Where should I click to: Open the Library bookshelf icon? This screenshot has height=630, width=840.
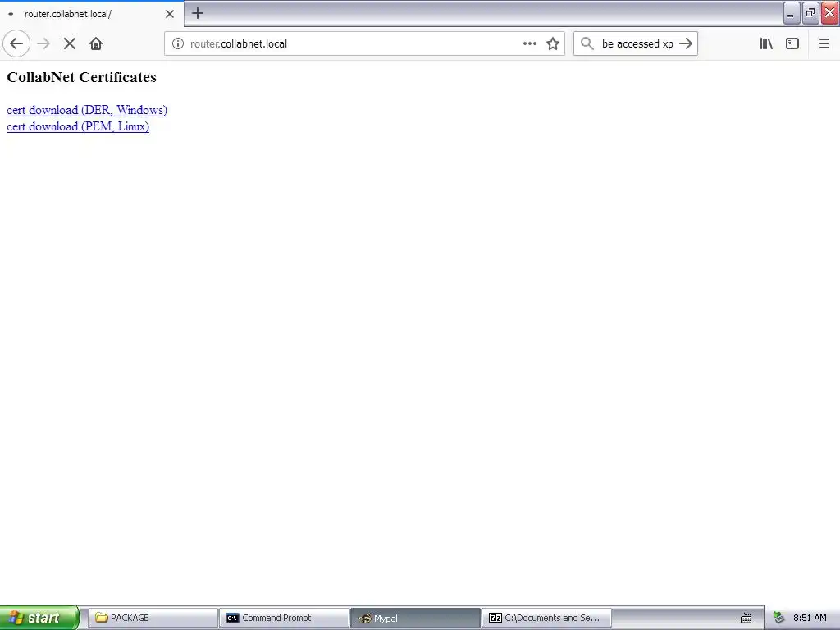click(766, 44)
